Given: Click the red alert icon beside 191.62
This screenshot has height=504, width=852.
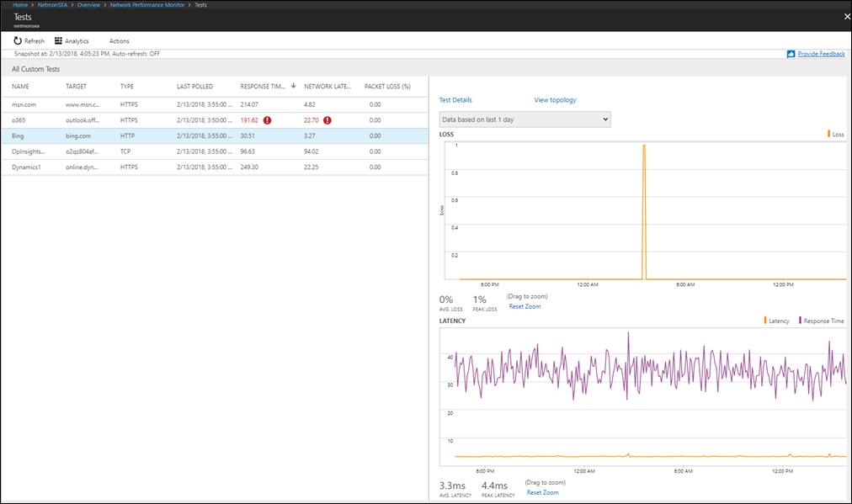Looking at the screenshot, I should coord(267,120).
